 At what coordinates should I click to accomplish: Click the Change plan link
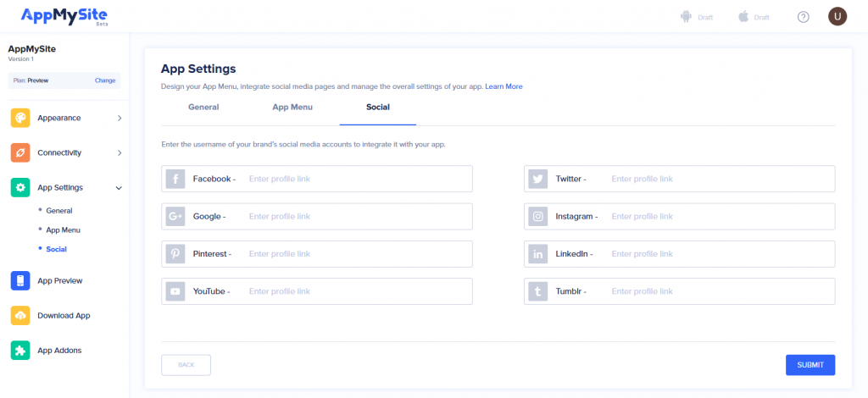(x=105, y=80)
